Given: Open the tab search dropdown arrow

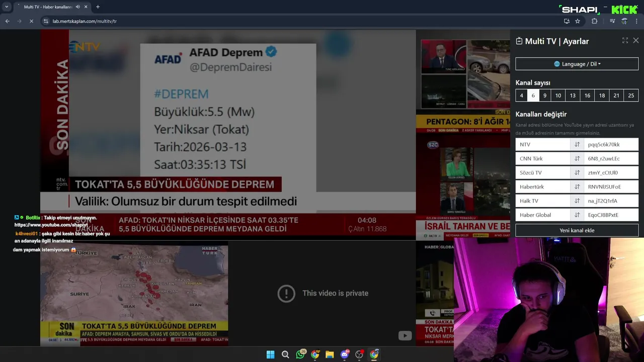Looking at the screenshot, I should point(7,7).
